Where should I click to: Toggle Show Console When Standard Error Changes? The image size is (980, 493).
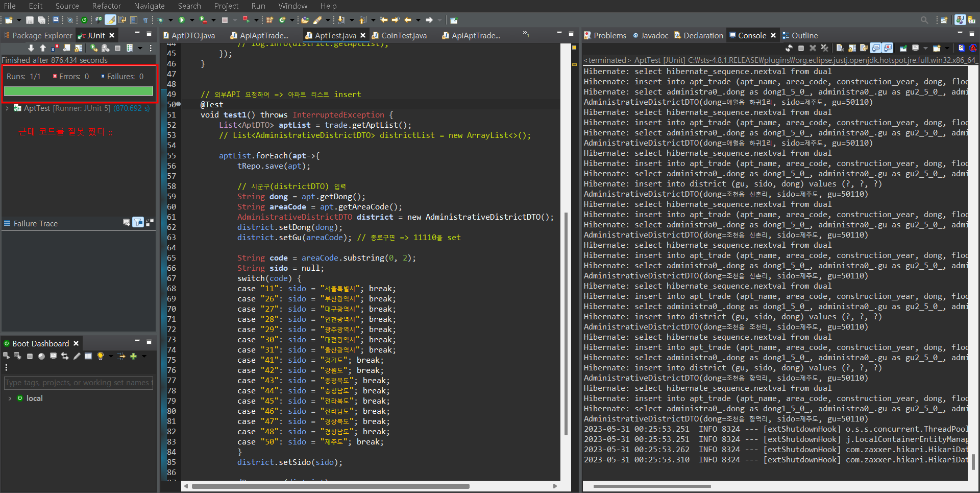pyautogui.click(x=888, y=48)
